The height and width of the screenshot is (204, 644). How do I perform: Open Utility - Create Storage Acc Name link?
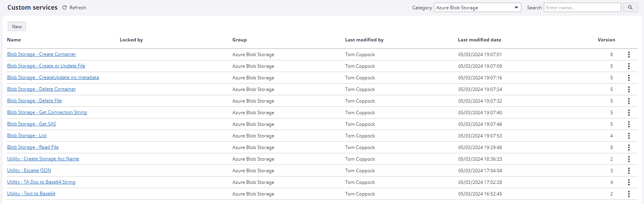pyautogui.click(x=43, y=159)
